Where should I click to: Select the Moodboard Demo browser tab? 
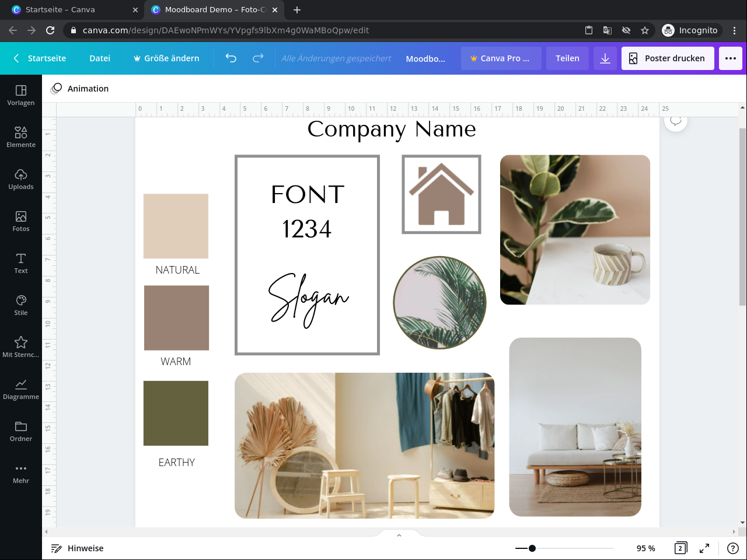tap(215, 10)
